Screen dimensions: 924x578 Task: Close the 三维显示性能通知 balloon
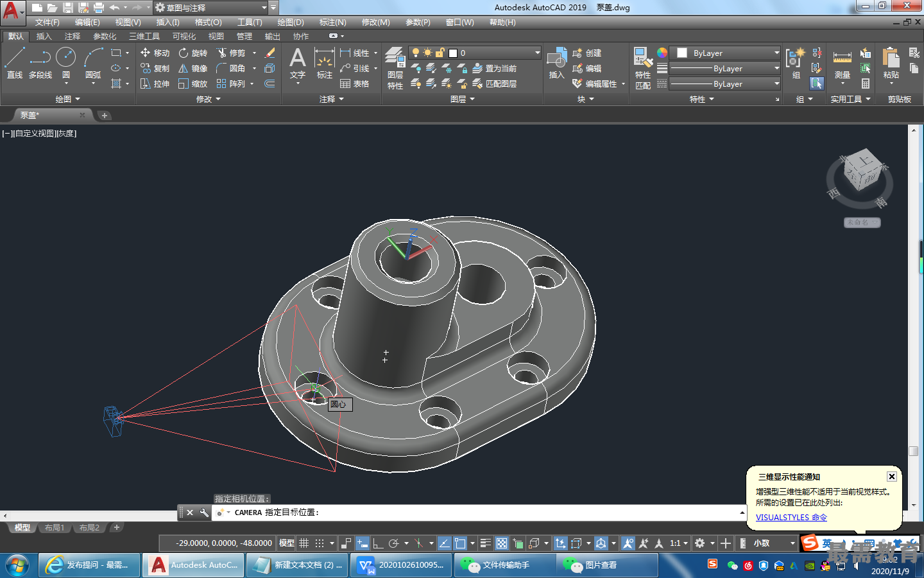(x=891, y=477)
